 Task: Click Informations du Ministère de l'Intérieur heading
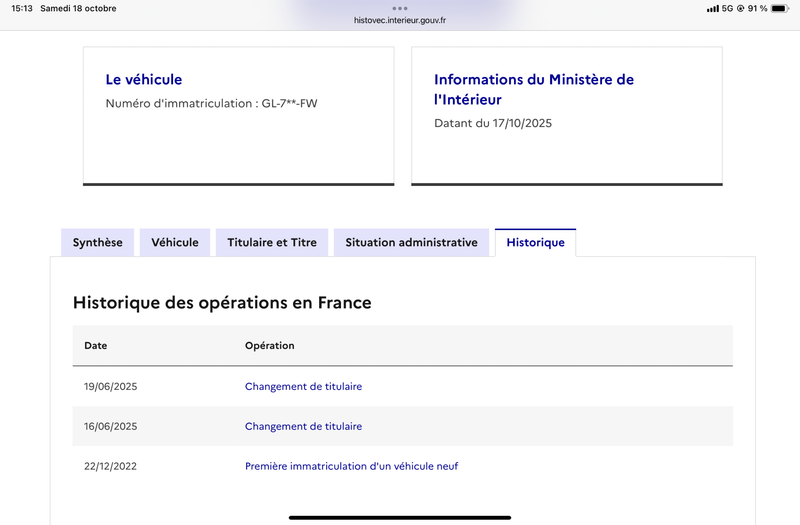(x=534, y=90)
